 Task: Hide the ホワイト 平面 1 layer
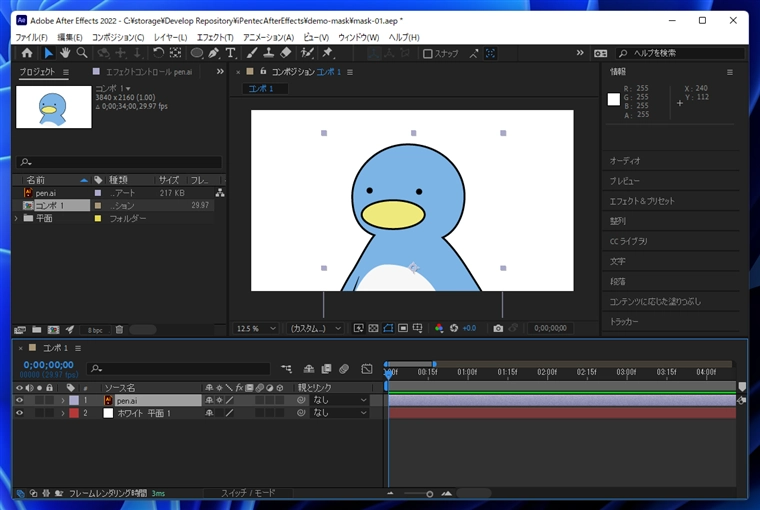[x=19, y=412]
